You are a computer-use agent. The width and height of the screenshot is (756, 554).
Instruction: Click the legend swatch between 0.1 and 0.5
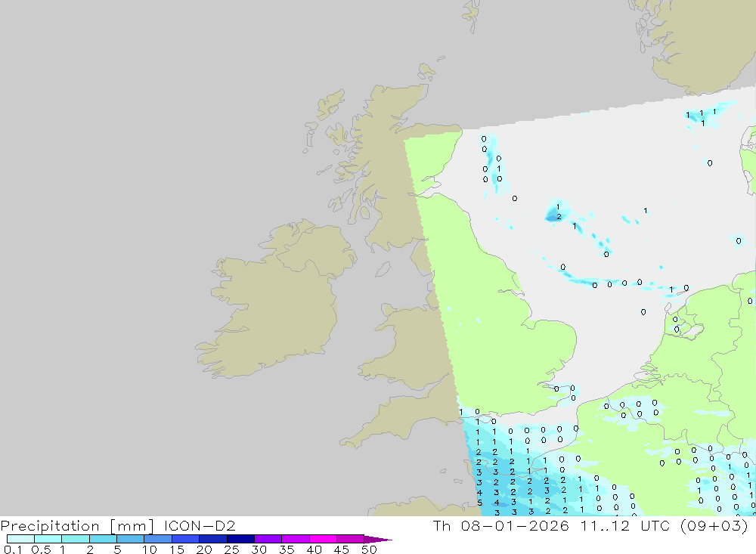click(x=20, y=539)
